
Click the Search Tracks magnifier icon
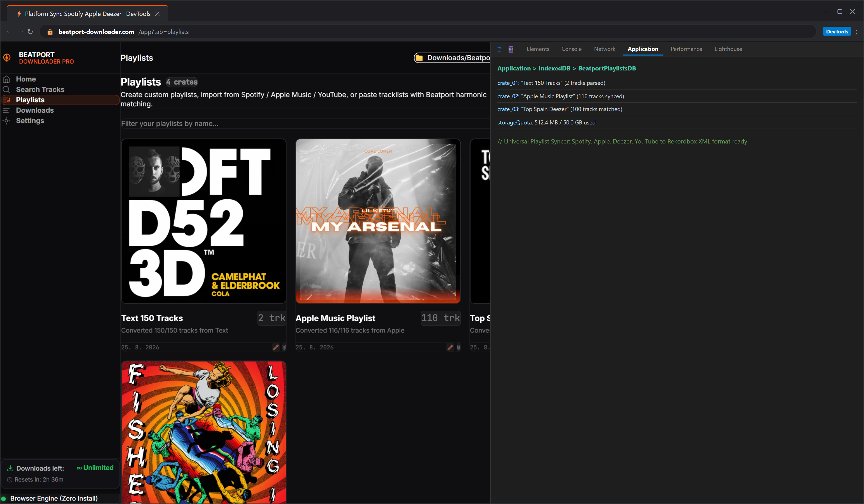pos(6,89)
